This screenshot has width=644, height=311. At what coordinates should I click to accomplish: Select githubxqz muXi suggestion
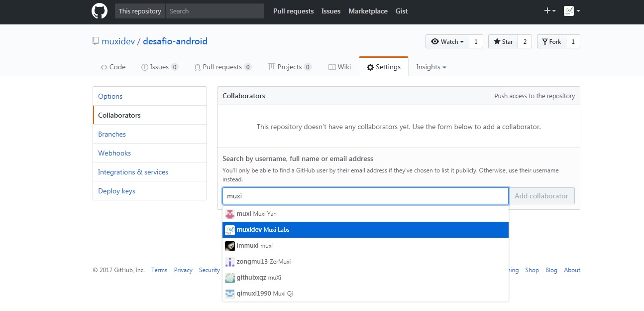(365, 278)
